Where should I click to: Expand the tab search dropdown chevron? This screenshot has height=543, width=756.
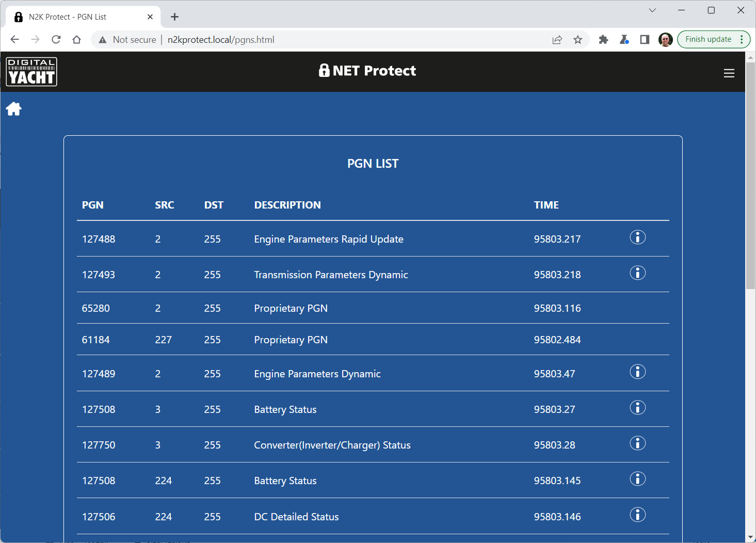click(652, 10)
